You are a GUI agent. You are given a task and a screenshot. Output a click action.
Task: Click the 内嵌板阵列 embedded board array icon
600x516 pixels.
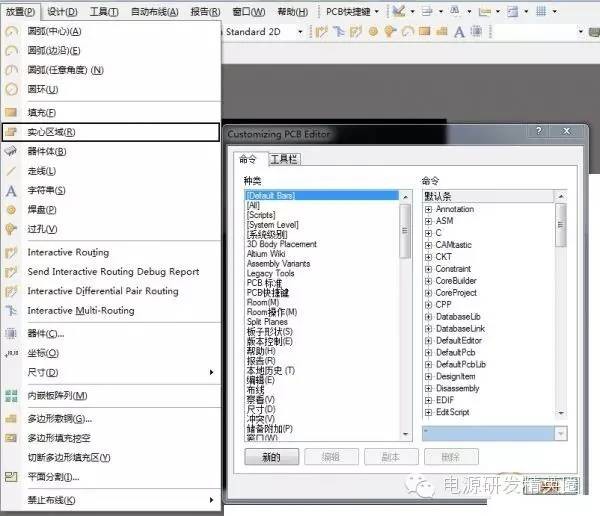click(x=12, y=395)
